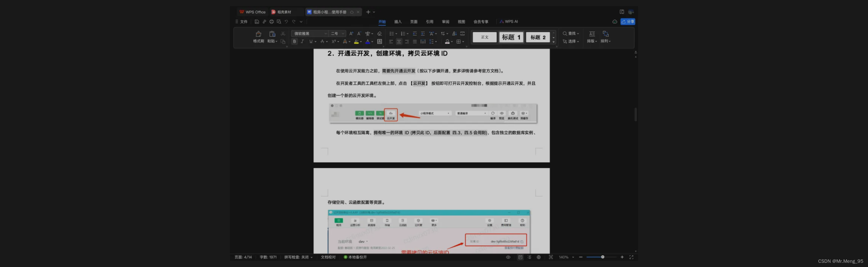Click the Paste (粘贴) clipboard icon

(x=272, y=34)
